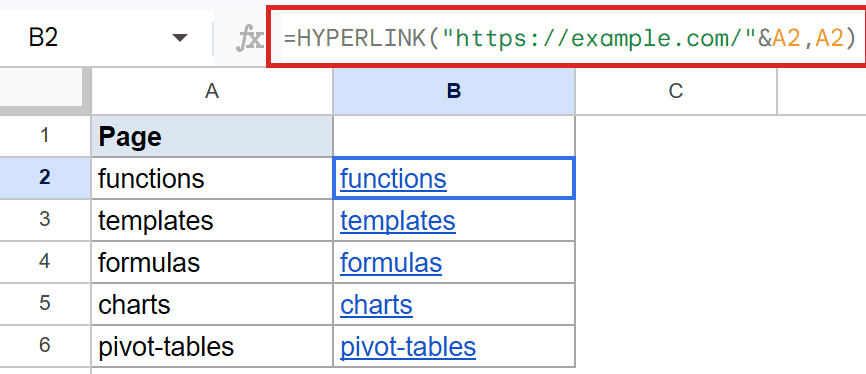Select empty cell C1
The width and height of the screenshot is (866, 374).
click(676, 136)
